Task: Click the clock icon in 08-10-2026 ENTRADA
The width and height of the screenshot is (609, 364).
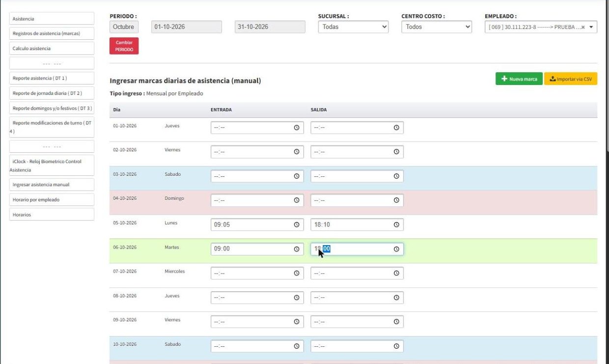Action: (x=297, y=298)
